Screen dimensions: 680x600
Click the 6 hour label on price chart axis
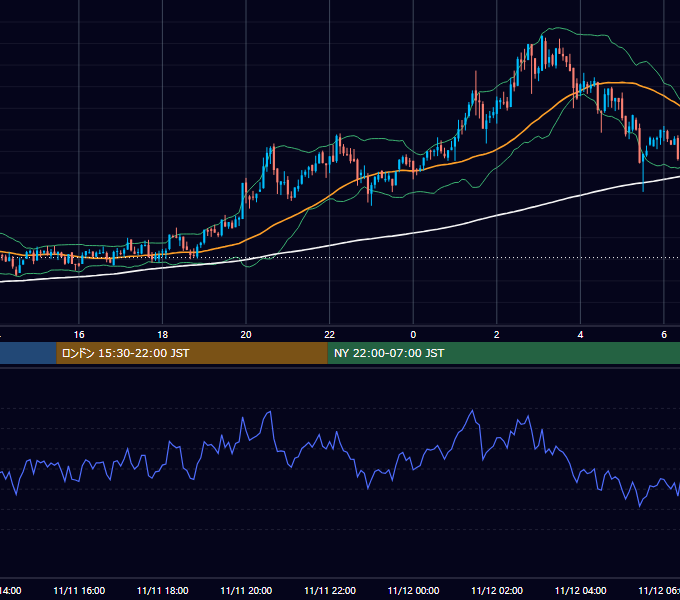click(664, 335)
